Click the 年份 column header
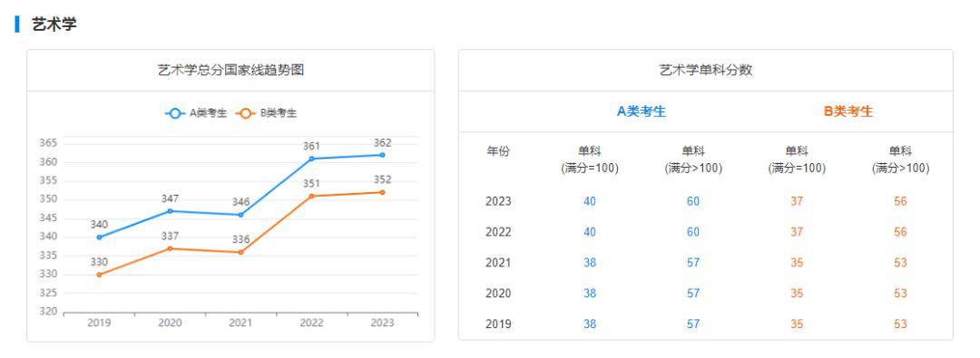The height and width of the screenshot is (358, 980). 498,151
